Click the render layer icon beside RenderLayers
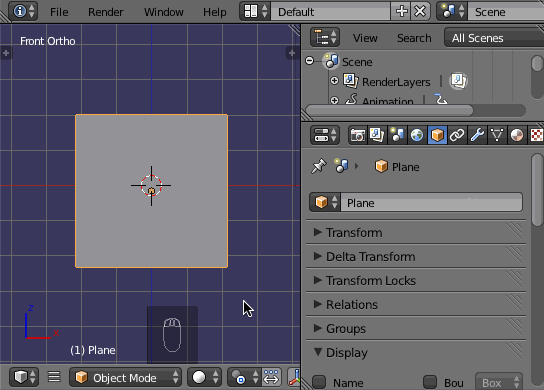This screenshot has height=390, width=544. [x=458, y=81]
